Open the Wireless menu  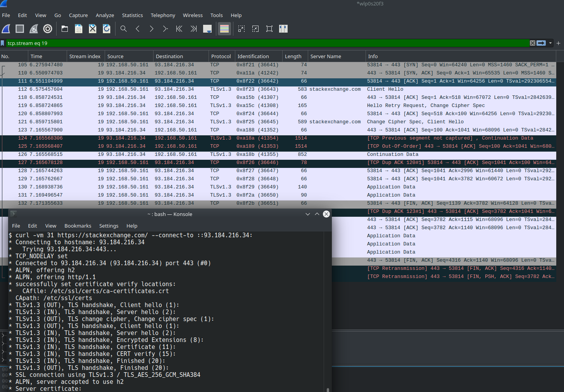tap(193, 15)
